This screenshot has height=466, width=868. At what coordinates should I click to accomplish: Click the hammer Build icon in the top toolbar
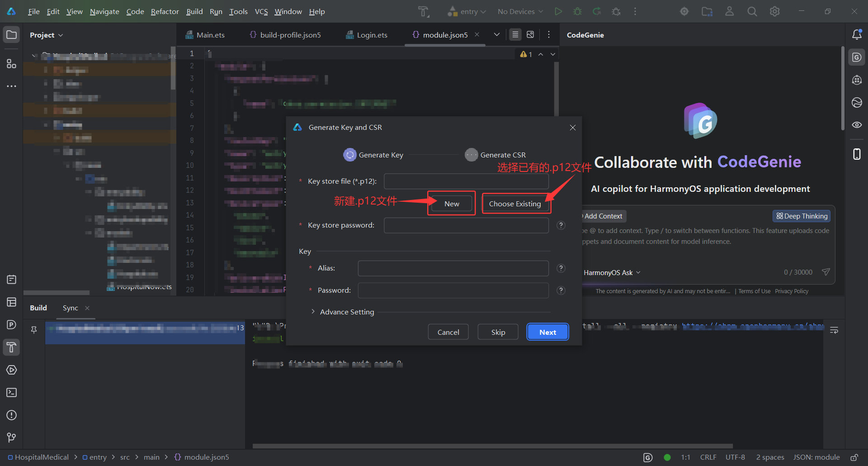[423, 11]
